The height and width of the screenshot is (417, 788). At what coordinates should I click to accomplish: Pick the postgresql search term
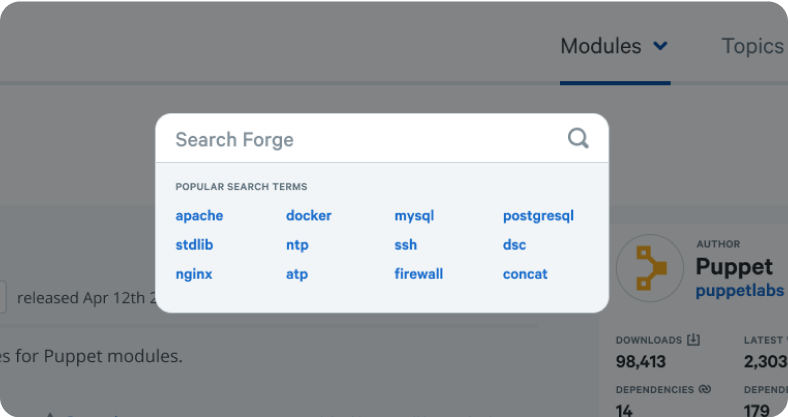538,215
